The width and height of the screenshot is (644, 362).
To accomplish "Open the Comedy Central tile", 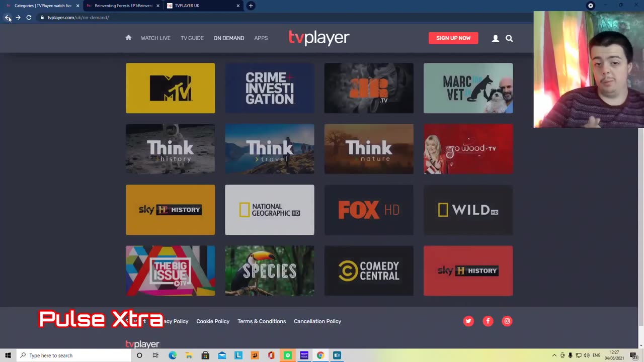I will pos(369,270).
